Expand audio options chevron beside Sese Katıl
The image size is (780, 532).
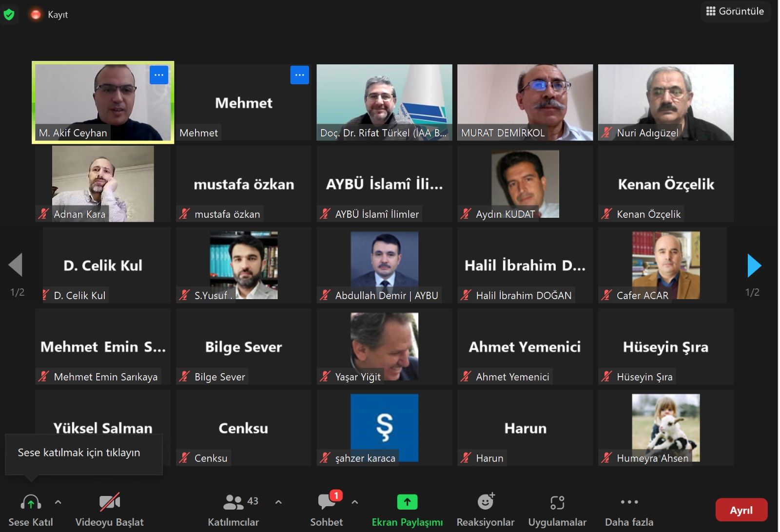tap(58, 502)
